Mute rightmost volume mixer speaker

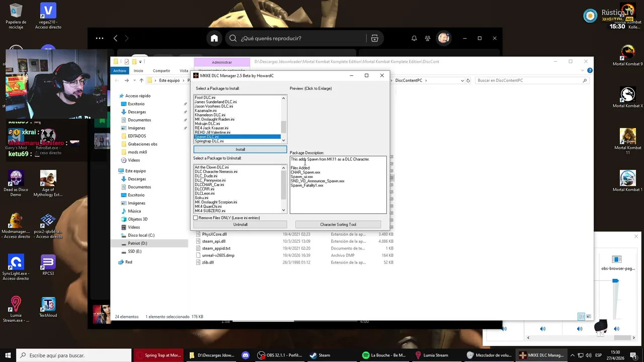(616, 328)
